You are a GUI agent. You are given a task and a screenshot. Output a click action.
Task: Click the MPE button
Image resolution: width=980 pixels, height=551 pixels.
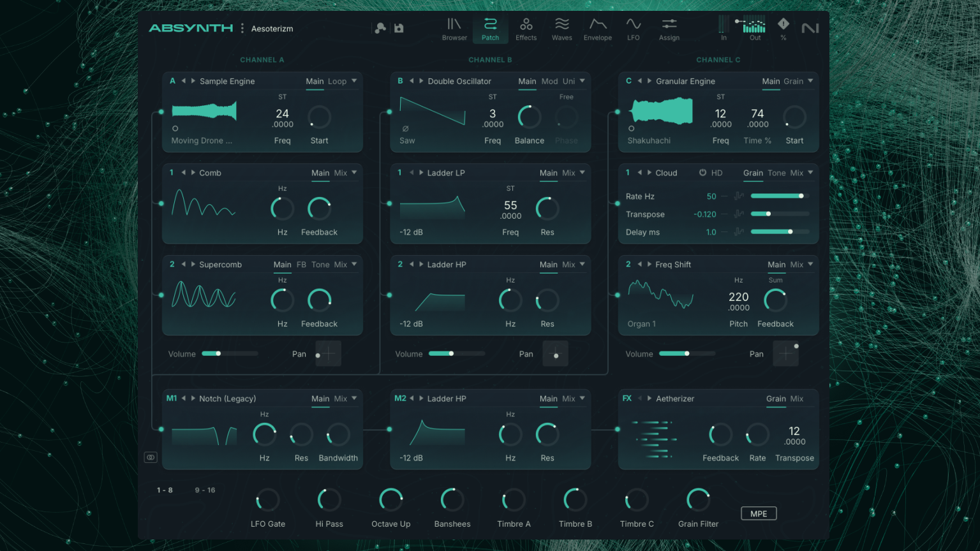click(x=758, y=513)
